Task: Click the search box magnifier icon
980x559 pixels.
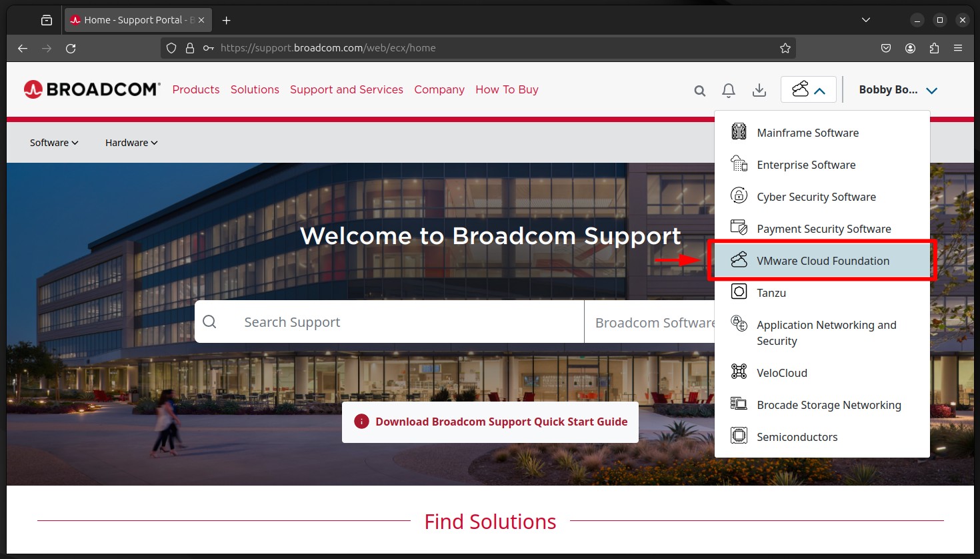Action: (209, 322)
